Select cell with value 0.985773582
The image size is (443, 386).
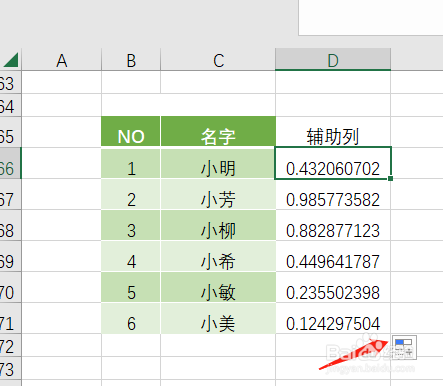click(333, 194)
